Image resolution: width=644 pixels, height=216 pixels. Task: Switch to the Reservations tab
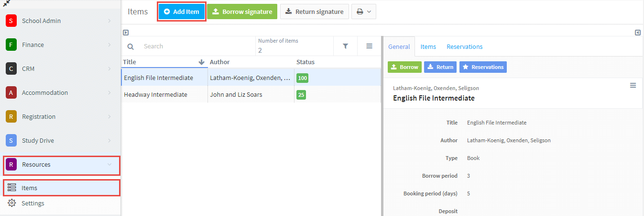tap(464, 46)
